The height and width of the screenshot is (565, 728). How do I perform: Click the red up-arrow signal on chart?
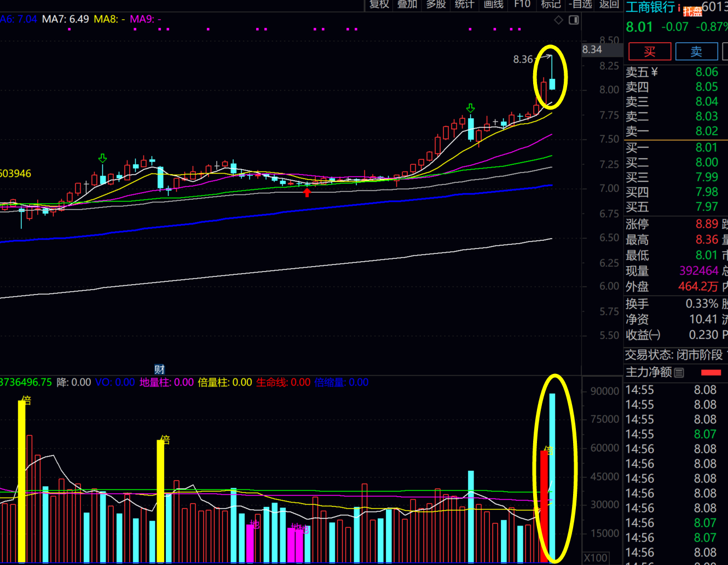pos(307,192)
